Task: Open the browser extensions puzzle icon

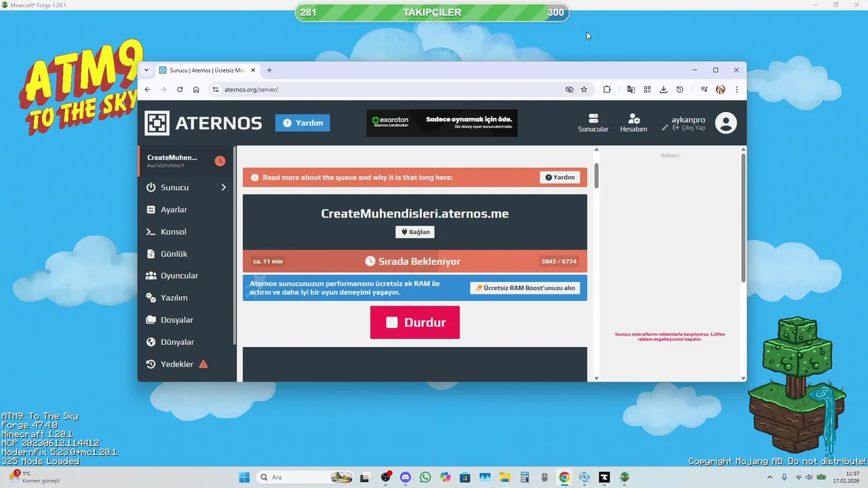Action: coord(607,89)
